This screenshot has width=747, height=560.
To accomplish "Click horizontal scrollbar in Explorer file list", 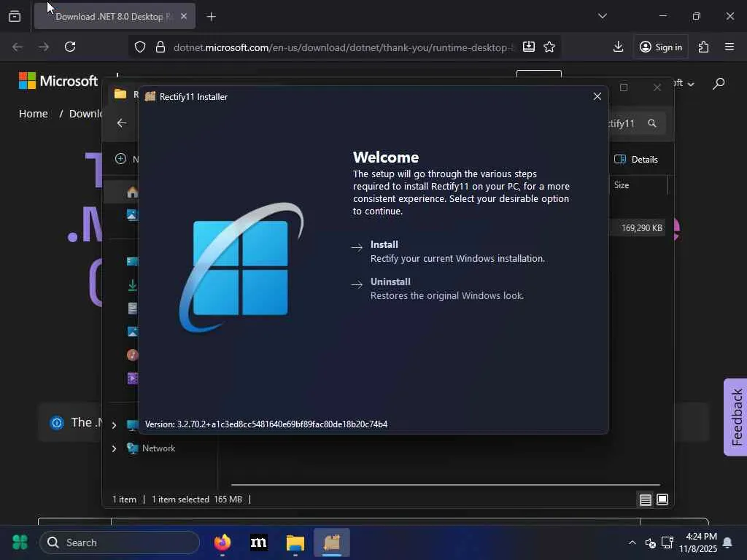I will (x=446, y=485).
